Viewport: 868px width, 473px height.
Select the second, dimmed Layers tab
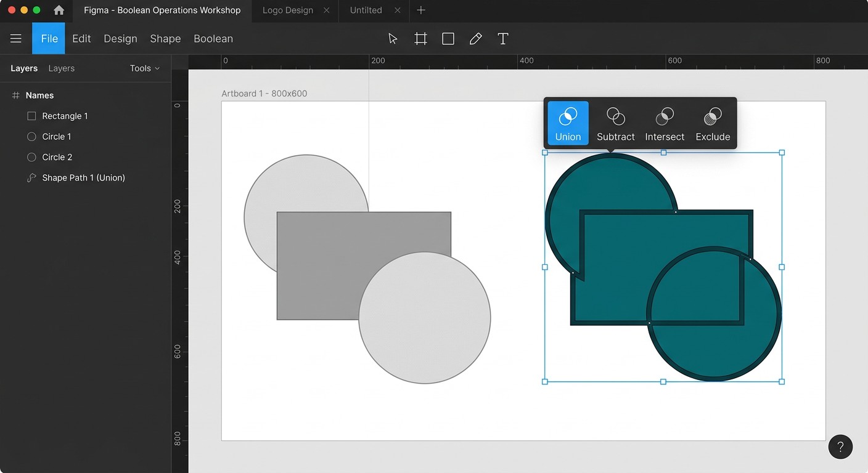[61, 68]
